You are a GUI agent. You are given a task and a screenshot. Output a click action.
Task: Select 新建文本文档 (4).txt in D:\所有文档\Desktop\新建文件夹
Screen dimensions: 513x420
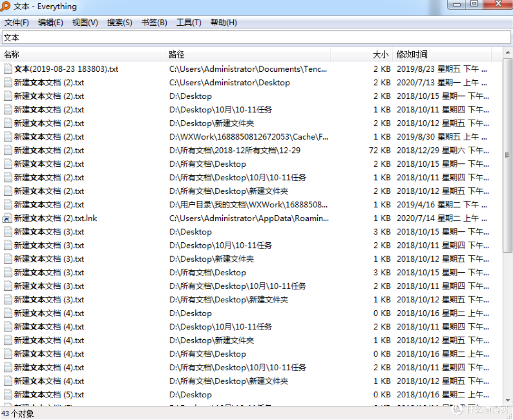pos(49,382)
